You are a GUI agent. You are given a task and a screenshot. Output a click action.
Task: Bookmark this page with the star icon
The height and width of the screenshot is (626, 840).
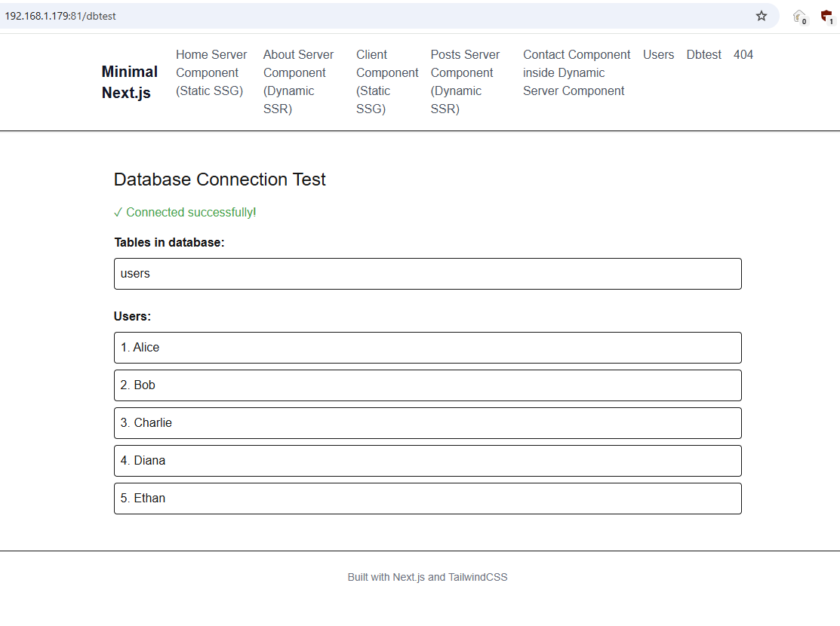click(762, 16)
